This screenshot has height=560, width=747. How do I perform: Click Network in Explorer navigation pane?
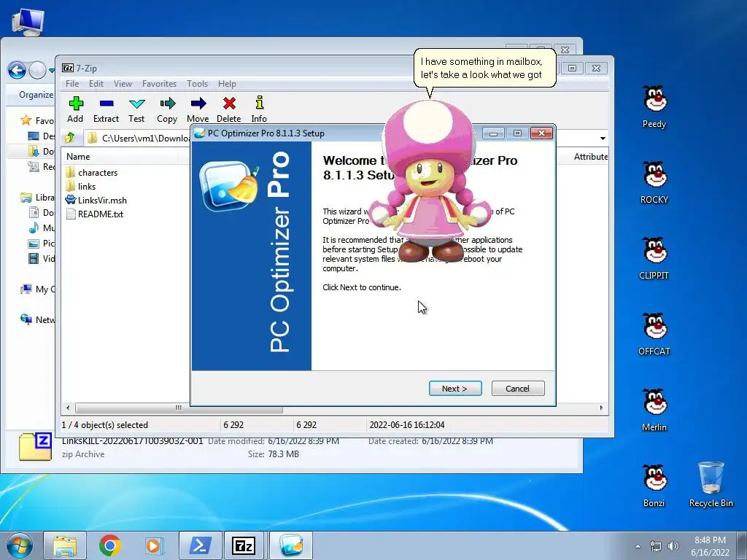point(37,319)
